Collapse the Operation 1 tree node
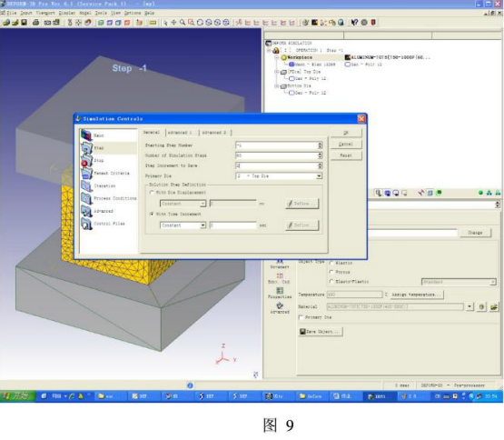Viewport: 504px width, 440px height. click(269, 51)
